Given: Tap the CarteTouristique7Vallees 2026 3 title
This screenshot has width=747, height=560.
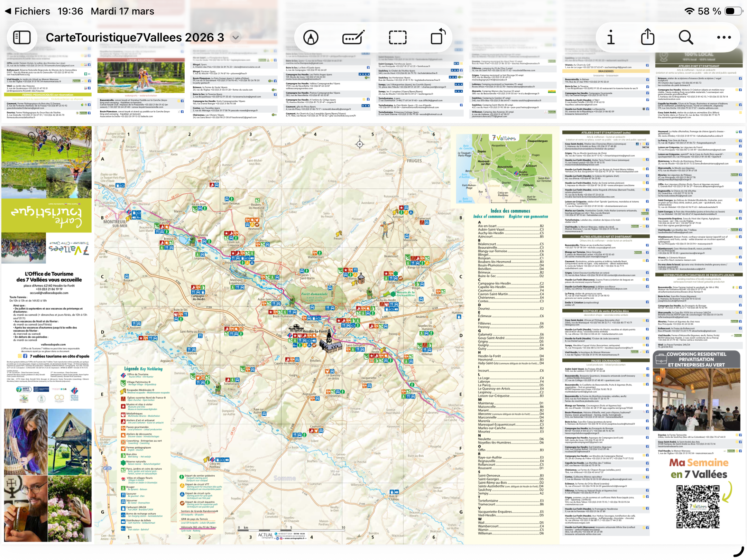Looking at the screenshot, I should 135,37.
